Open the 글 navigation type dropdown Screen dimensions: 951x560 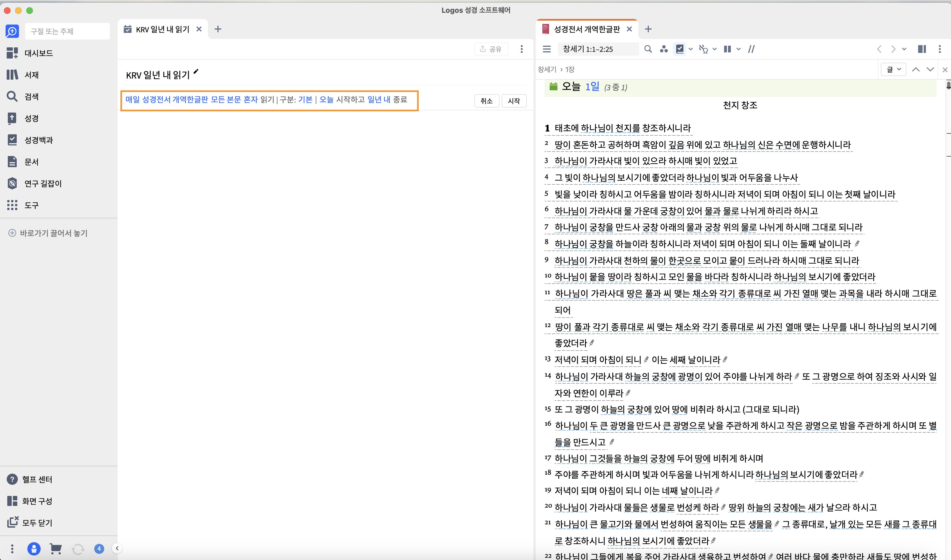coord(893,69)
